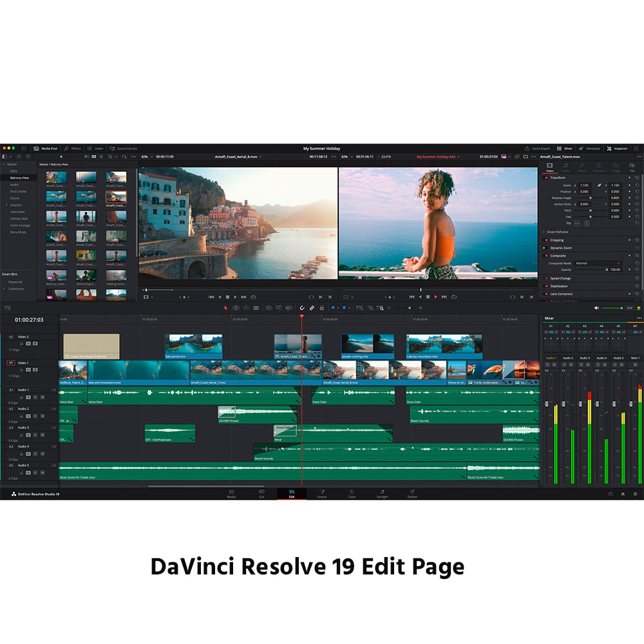Switch to the Fusion page

click(x=321, y=493)
